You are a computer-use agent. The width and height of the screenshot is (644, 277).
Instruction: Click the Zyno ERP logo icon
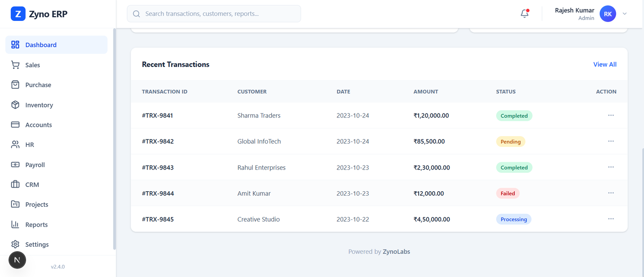click(18, 14)
